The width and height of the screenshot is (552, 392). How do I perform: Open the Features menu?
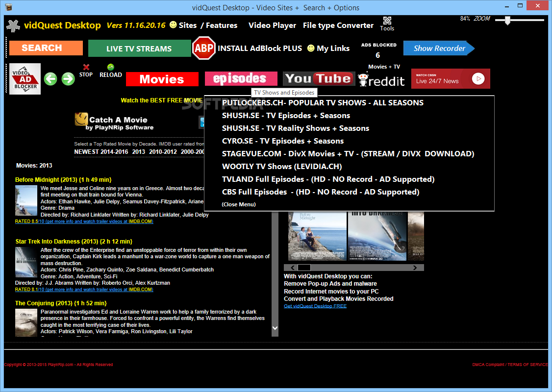pos(222,25)
